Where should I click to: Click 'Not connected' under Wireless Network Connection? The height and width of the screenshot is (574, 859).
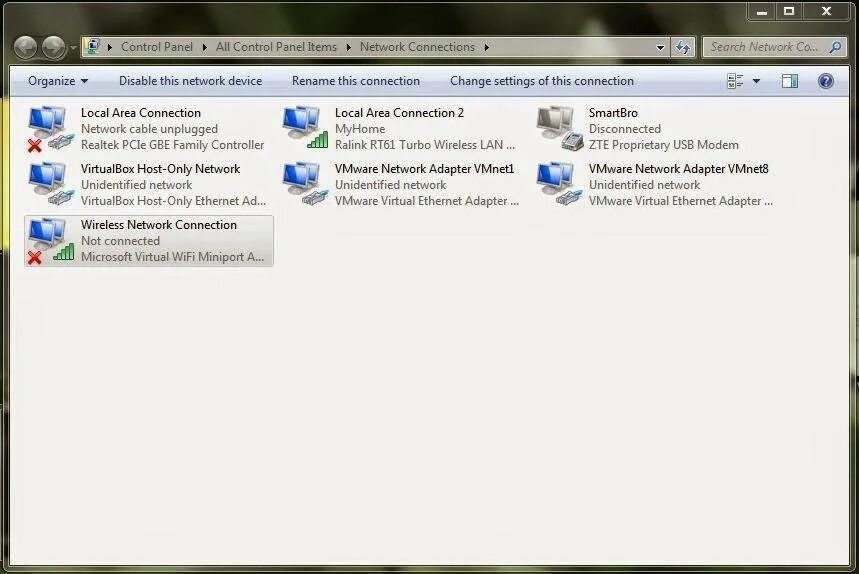point(121,240)
